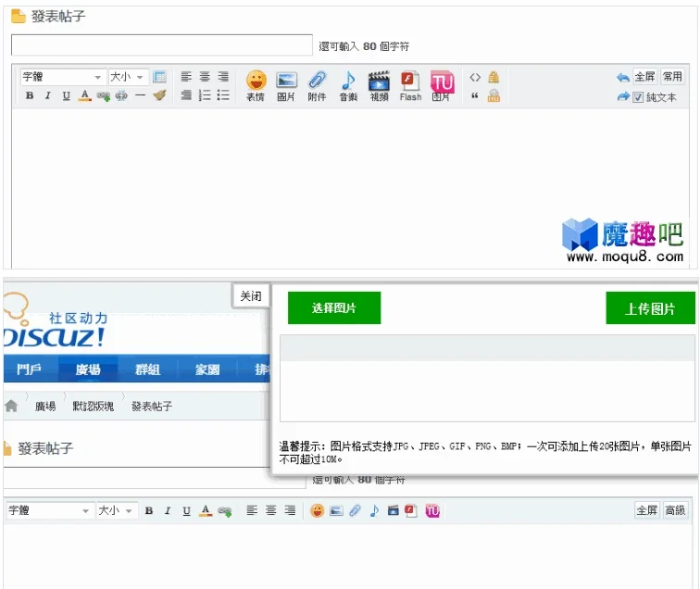Click the upper lock icon for hidden content
The image size is (700, 589).
[494, 77]
